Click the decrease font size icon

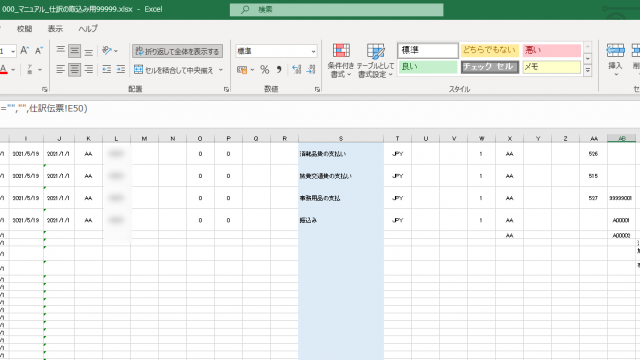point(39,51)
